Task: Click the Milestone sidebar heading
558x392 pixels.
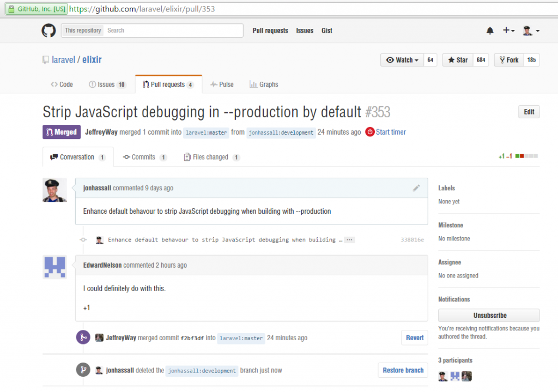Action: 451,225
